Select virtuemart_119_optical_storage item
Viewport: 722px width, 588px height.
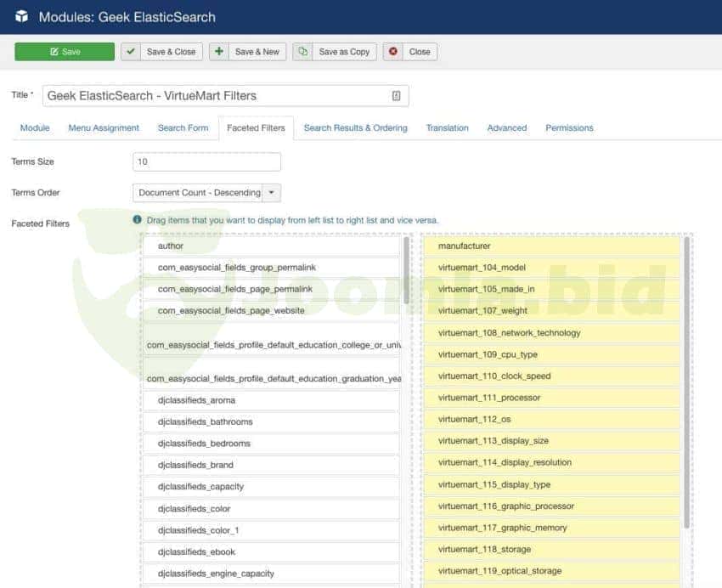[x=551, y=571]
